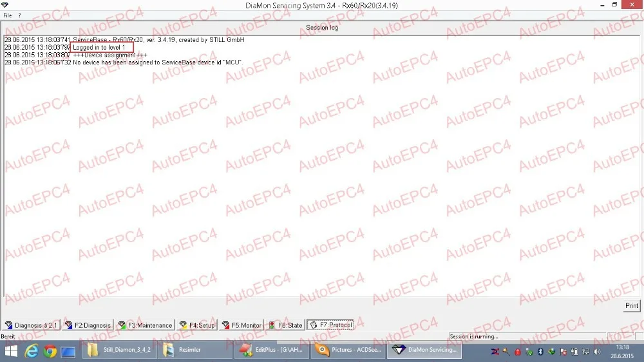Launch Google Chrome from taskbar
This screenshot has height=362, width=644.
tap(50, 351)
